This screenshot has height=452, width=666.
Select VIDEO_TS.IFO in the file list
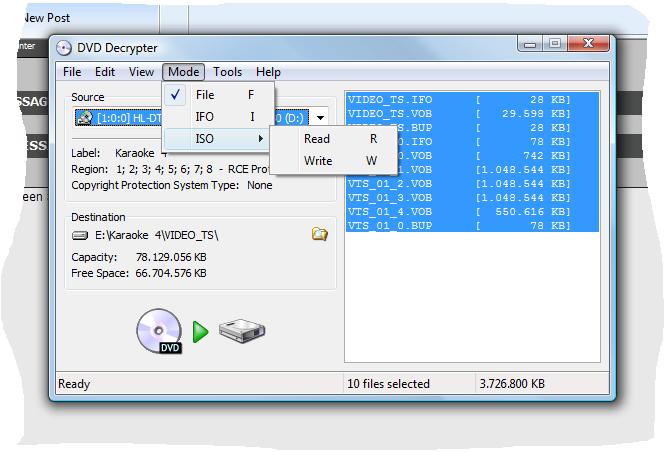472,100
